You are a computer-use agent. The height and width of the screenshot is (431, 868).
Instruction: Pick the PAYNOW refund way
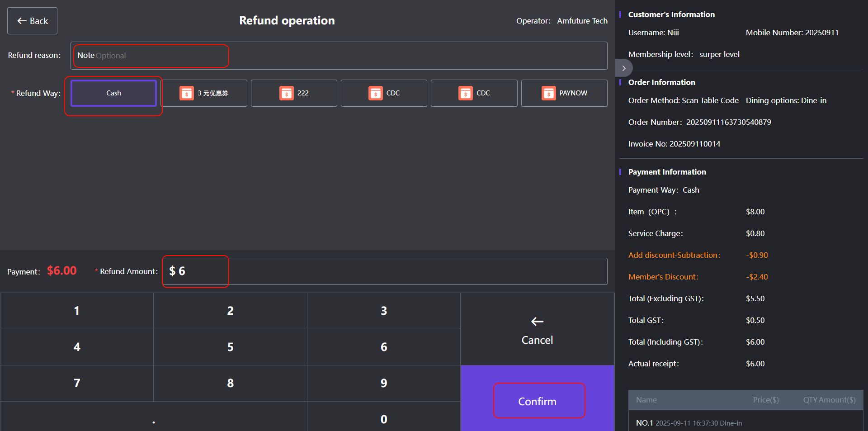(x=564, y=93)
